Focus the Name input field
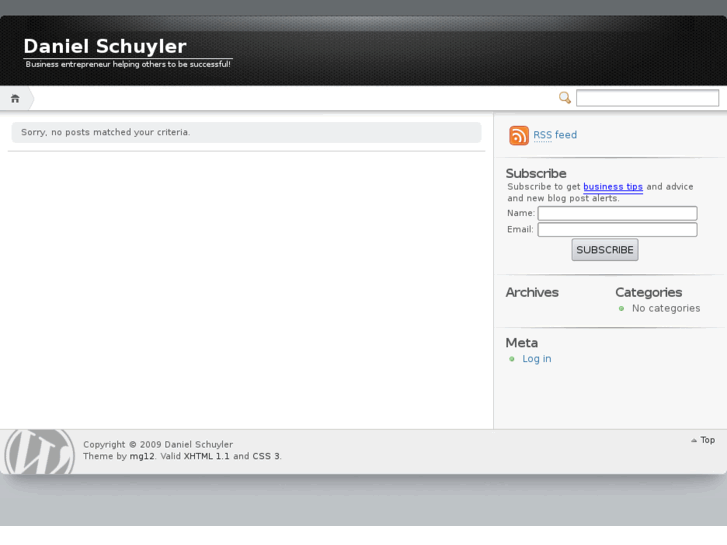 pos(617,213)
